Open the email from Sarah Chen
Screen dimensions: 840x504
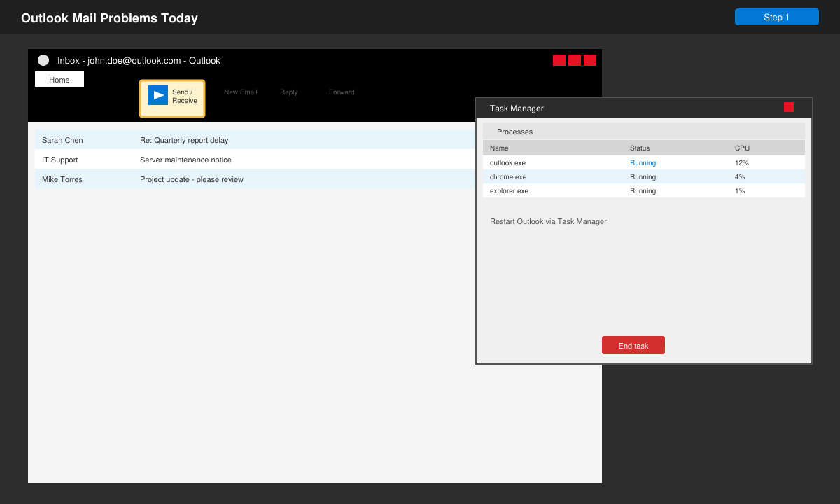point(255,140)
